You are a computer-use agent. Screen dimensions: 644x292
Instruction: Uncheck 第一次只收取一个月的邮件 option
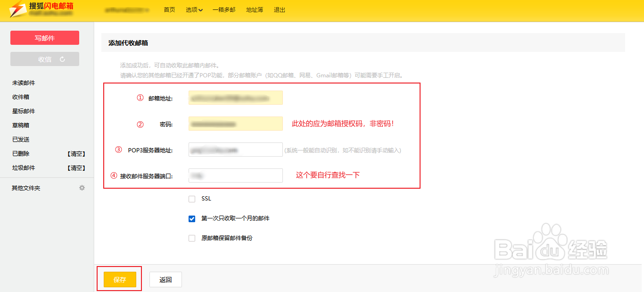pos(192,218)
